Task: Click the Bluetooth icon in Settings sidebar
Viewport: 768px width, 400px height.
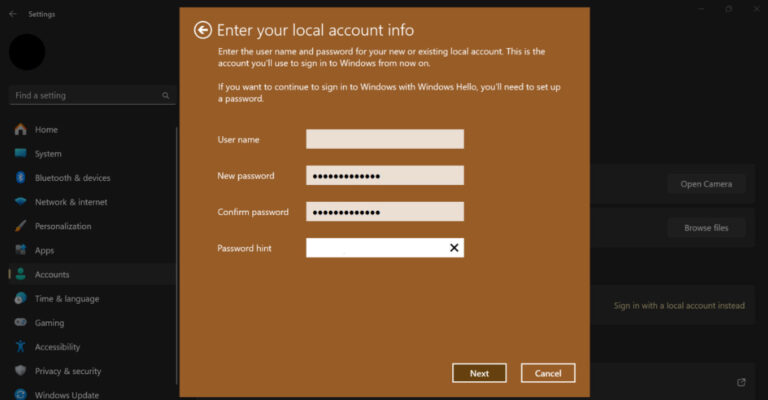Action: pos(21,177)
